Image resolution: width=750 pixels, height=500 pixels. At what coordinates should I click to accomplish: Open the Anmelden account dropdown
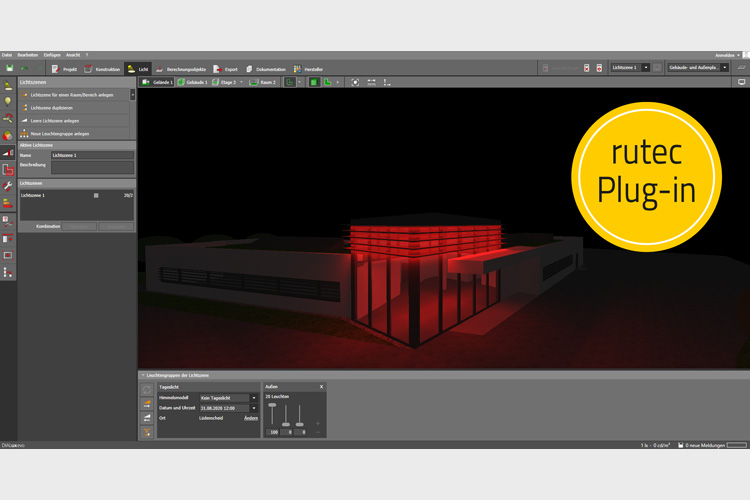click(728, 56)
